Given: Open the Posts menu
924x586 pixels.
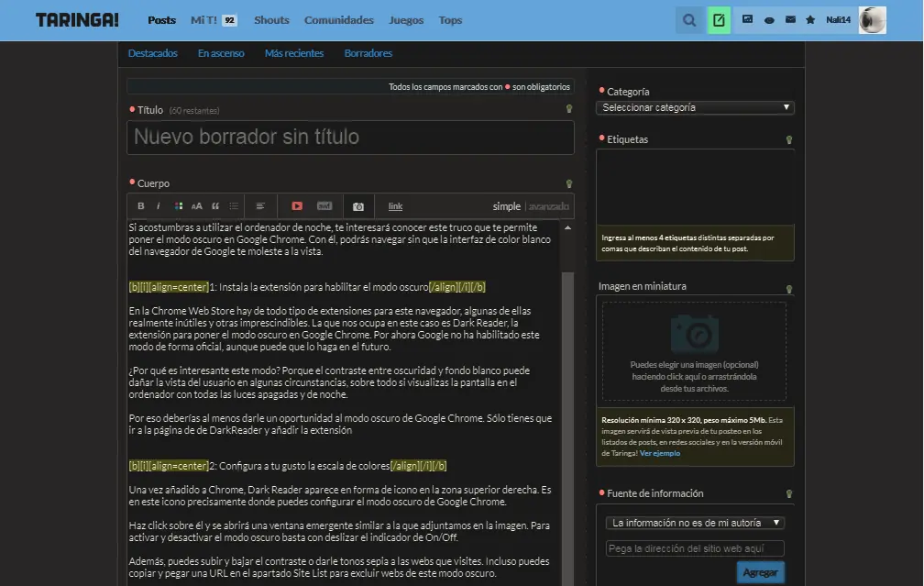Looking at the screenshot, I should 161,20.
